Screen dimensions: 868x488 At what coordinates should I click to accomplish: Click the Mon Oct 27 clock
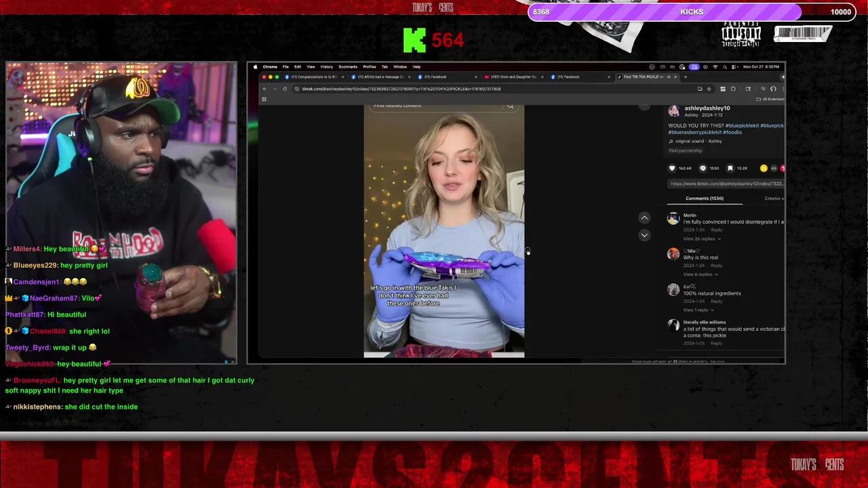point(761,66)
